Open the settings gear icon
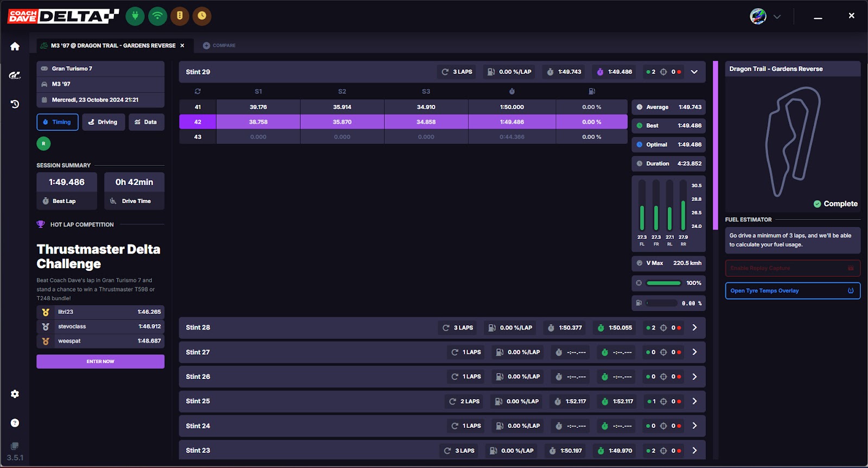868x468 pixels. click(x=15, y=394)
